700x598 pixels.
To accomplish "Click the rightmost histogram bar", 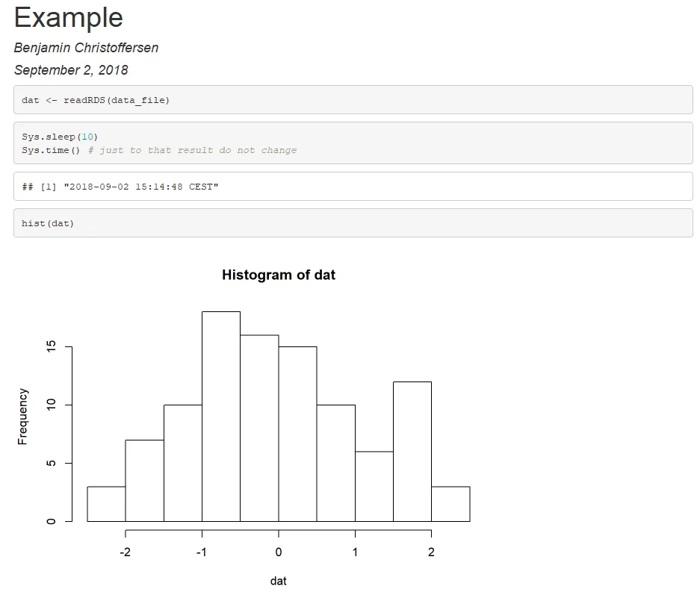I will 450,504.
